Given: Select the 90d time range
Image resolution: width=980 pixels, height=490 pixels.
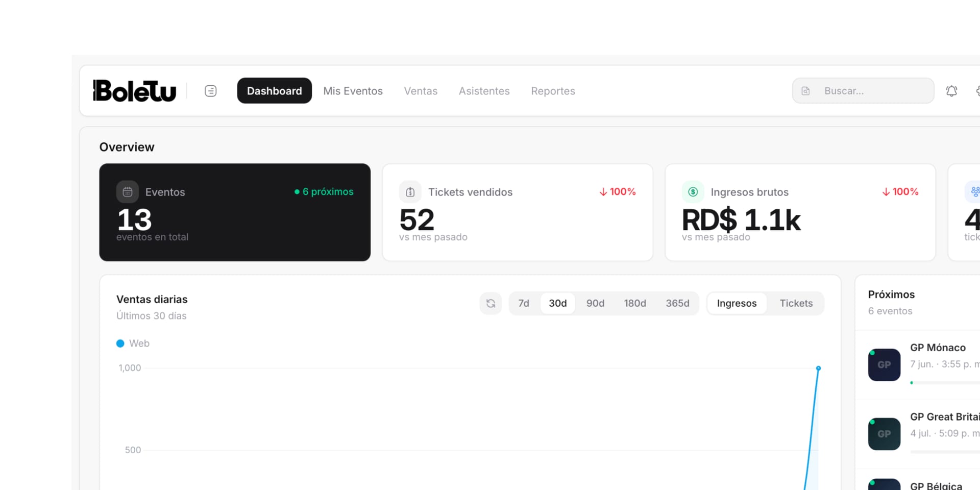Looking at the screenshot, I should pyautogui.click(x=595, y=303).
